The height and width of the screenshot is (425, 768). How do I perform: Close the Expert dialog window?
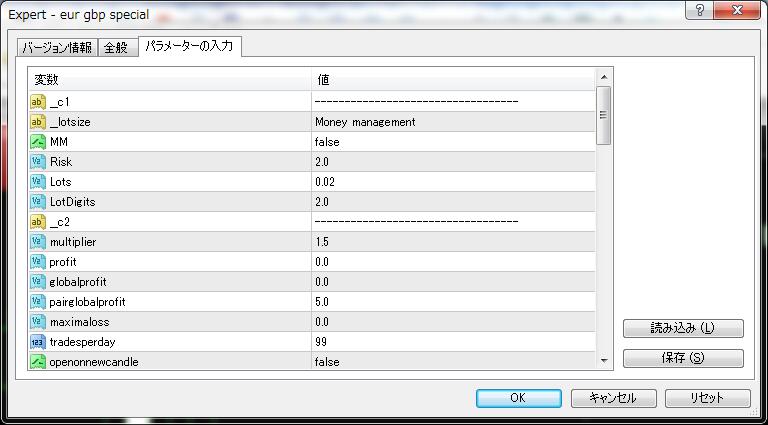[737, 11]
